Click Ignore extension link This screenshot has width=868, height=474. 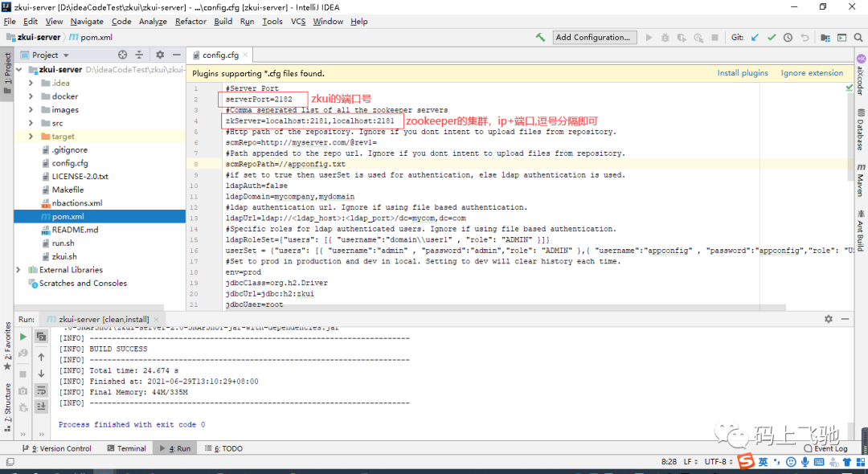click(812, 73)
